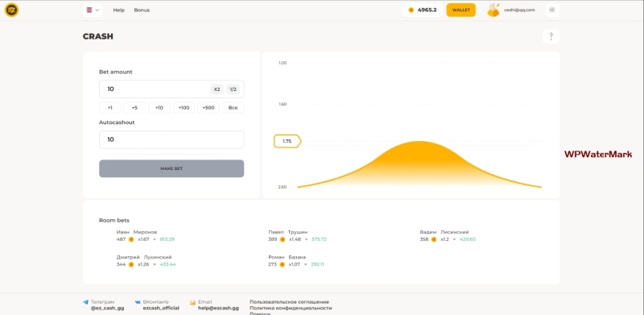Viewport: 644px width, 315px height.
Task: Click the coin icon beside bet 389
Action: point(283,239)
